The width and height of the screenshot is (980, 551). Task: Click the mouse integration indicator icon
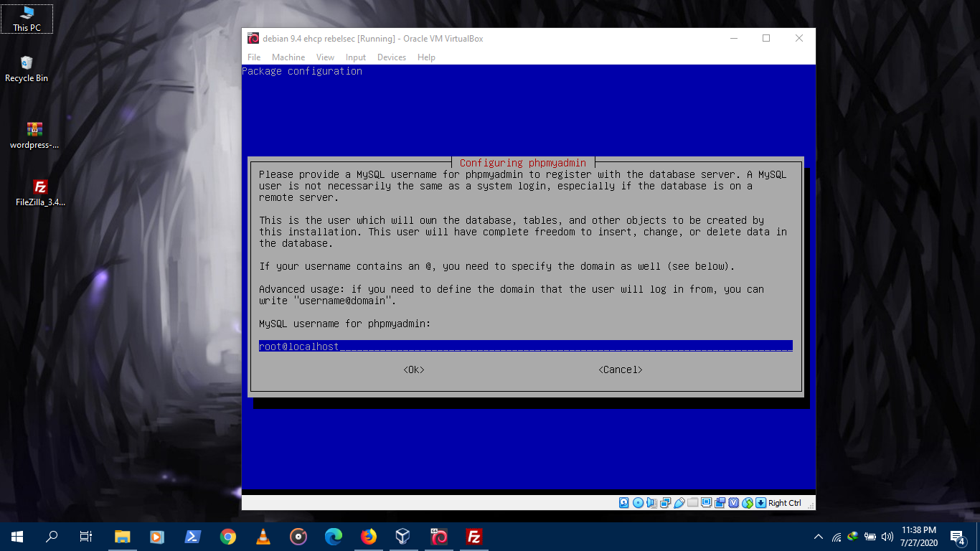point(748,503)
